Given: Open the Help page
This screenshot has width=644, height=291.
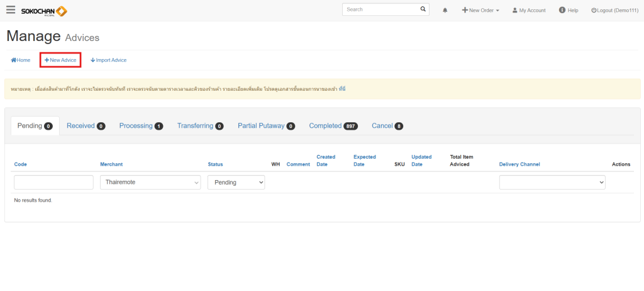Looking at the screenshot, I should [569, 11].
